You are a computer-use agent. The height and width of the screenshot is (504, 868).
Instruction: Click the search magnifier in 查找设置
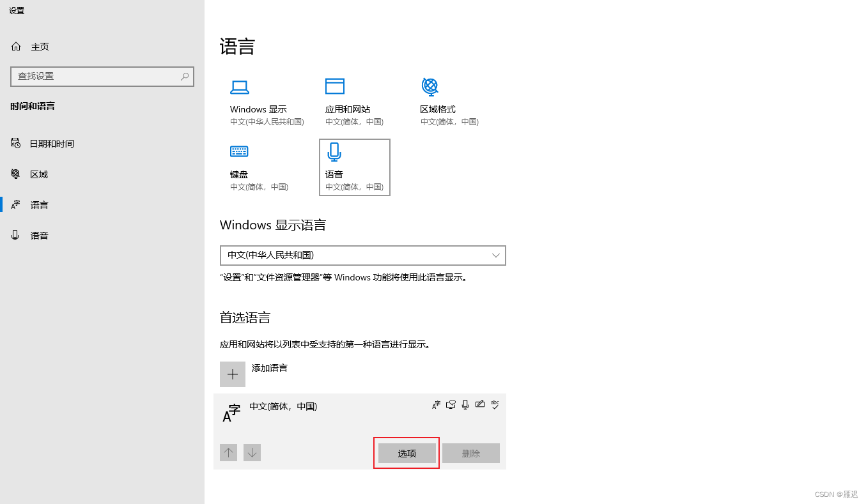(185, 76)
